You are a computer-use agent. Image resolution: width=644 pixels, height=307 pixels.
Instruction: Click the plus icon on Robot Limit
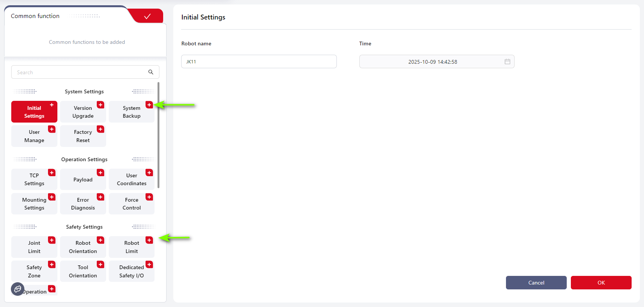[x=149, y=240]
